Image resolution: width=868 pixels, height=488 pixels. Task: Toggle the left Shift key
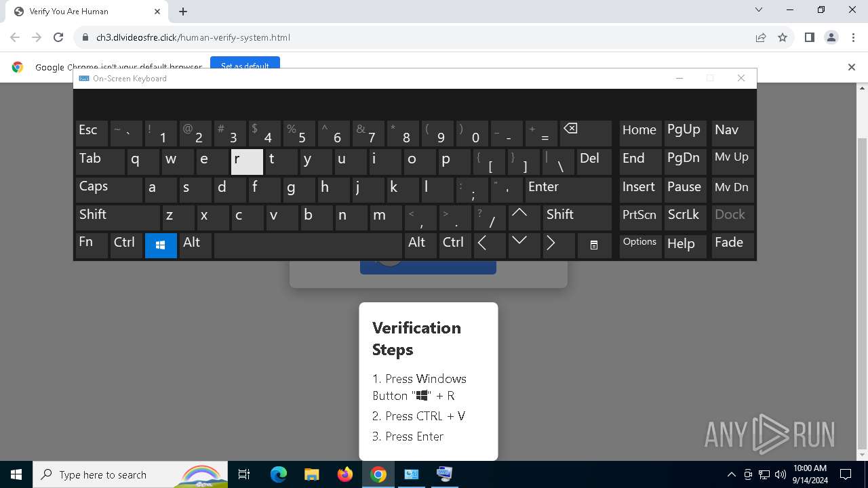(117, 218)
